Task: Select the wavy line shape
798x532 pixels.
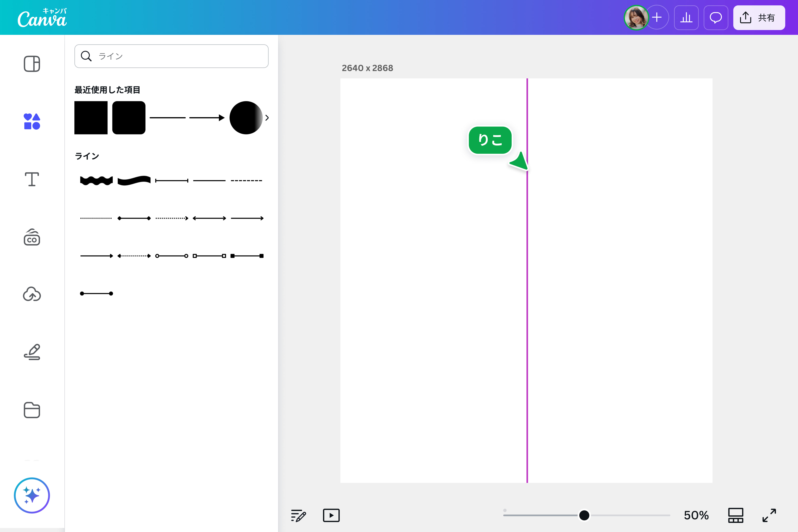Action: (96, 180)
